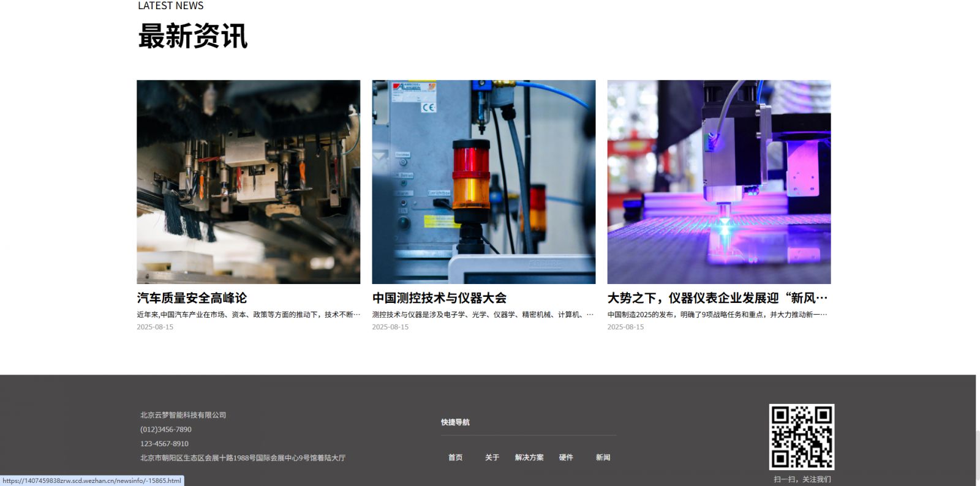The width and height of the screenshot is (980, 486).
Task: Click the 汽车质量安全高峰论 headline
Action: coord(192,298)
